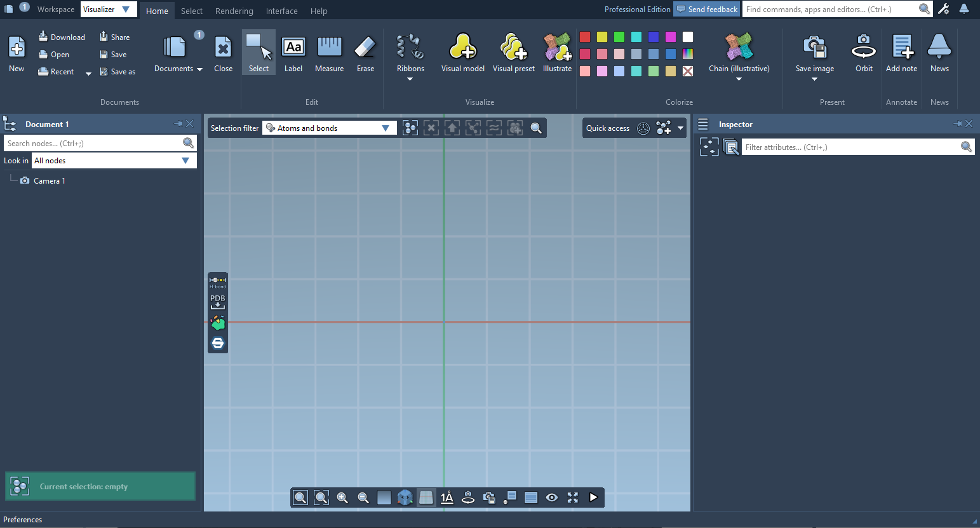Click the Add note icon
Image resolution: width=980 pixels, height=528 pixels.
(x=901, y=53)
